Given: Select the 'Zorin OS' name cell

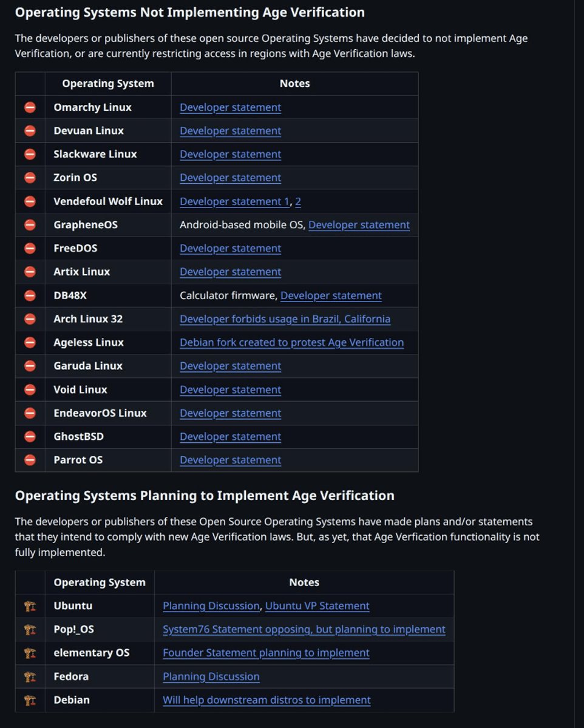Looking at the screenshot, I should coord(108,178).
